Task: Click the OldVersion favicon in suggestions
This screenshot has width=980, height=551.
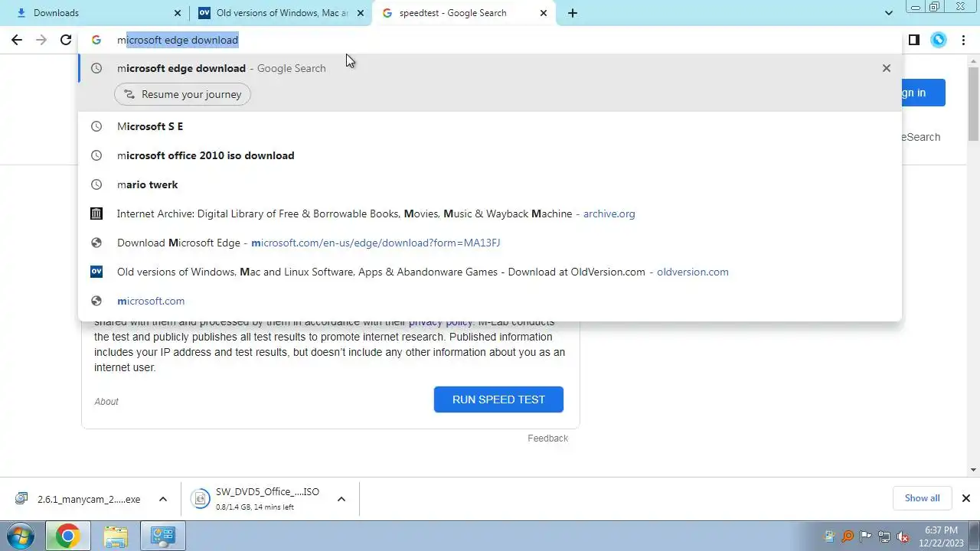Action: click(x=96, y=272)
